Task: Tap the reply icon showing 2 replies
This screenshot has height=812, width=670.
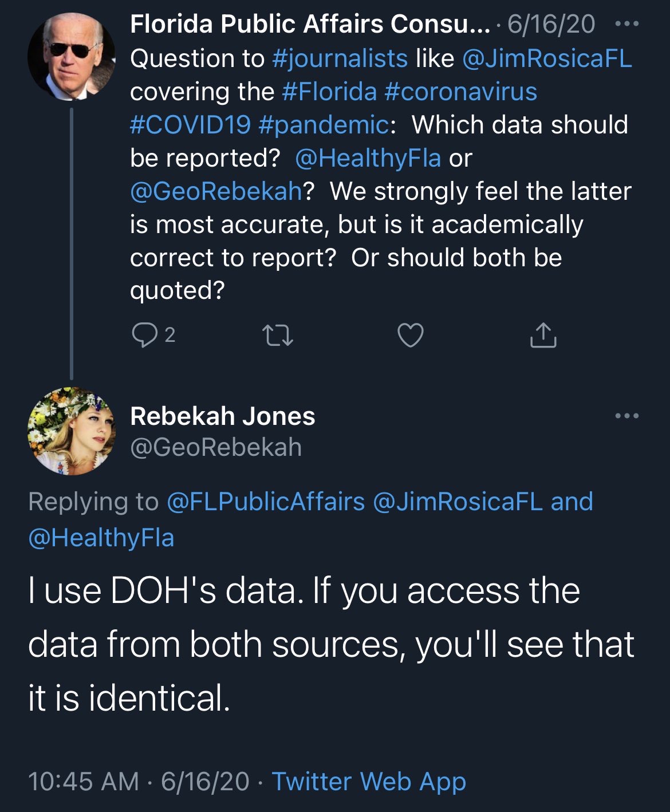Action: click(144, 335)
